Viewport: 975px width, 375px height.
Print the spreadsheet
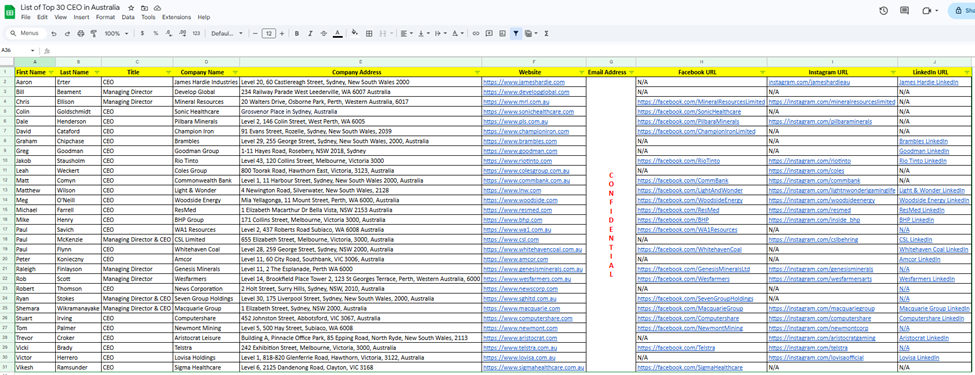coord(80,33)
